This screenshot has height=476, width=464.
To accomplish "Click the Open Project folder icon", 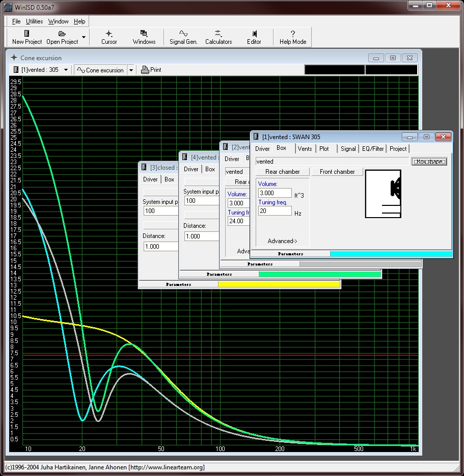I will click(62, 34).
